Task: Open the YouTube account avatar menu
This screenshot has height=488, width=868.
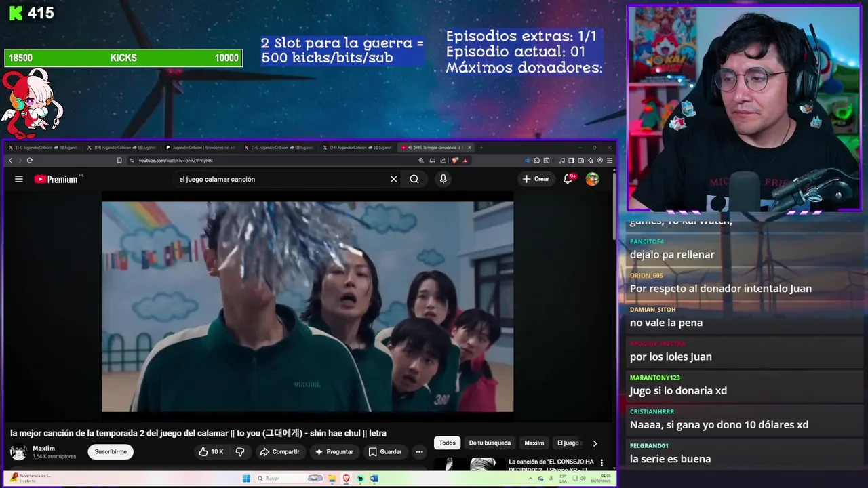Action: (x=593, y=179)
